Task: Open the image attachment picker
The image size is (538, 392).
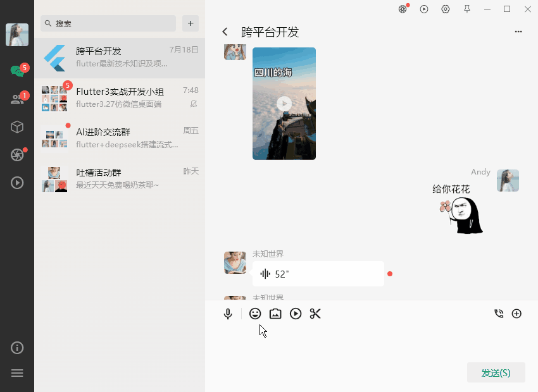Action: point(275,313)
